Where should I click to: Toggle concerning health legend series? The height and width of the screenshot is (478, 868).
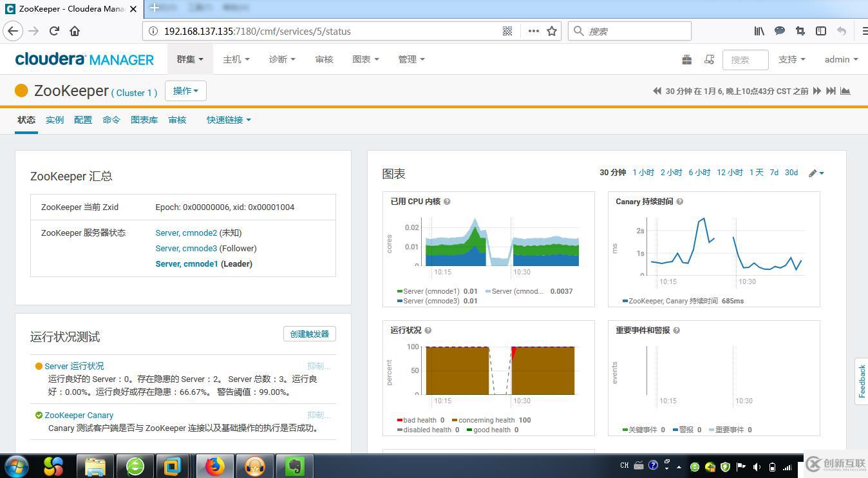click(491, 420)
